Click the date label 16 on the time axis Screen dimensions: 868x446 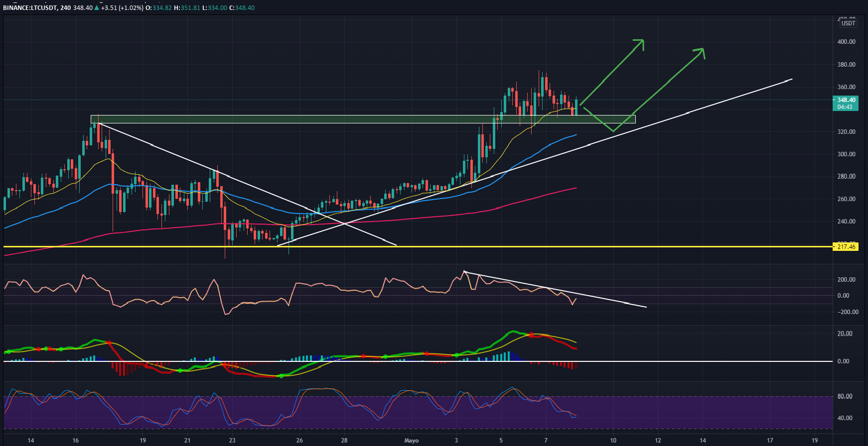coord(76,441)
